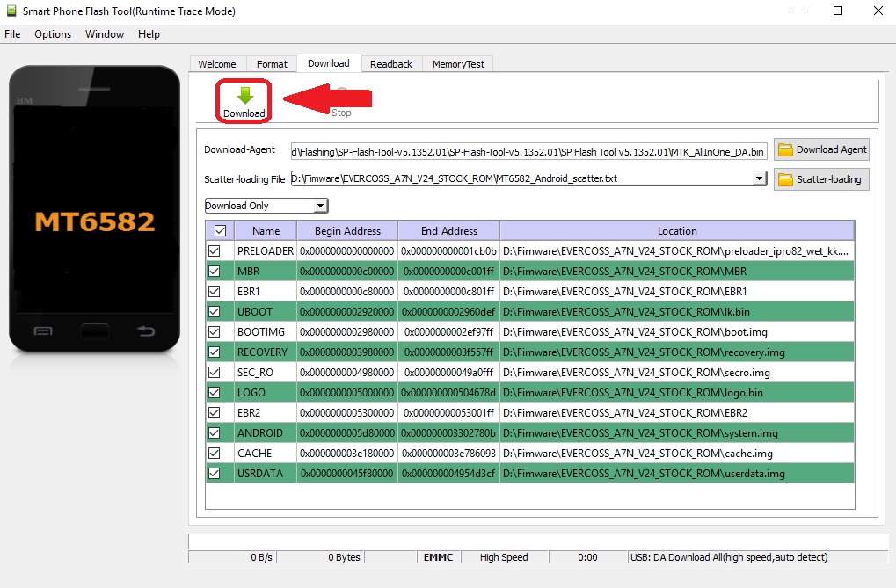The height and width of the screenshot is (588, 896).
Task: Click the empty progress bar above status bar
Action: [x=538, y=541]
